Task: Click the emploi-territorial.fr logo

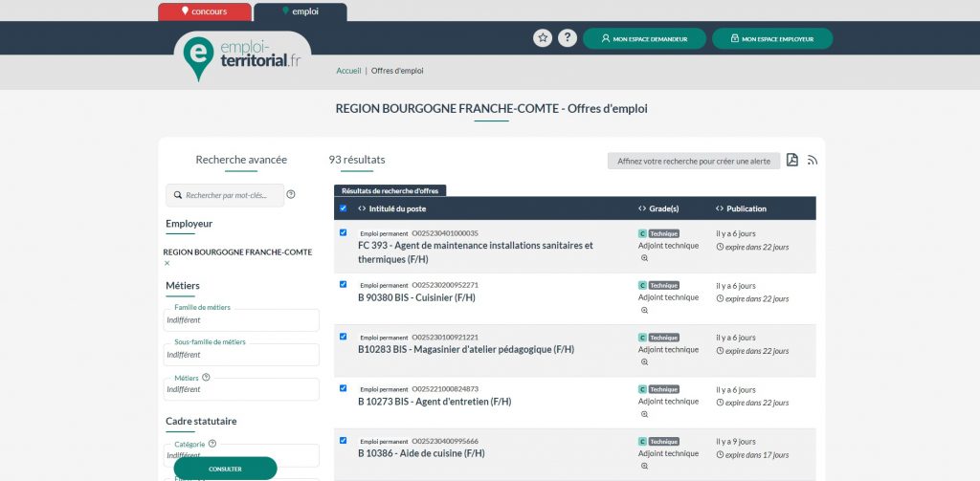Action: [x=243, y=55]
